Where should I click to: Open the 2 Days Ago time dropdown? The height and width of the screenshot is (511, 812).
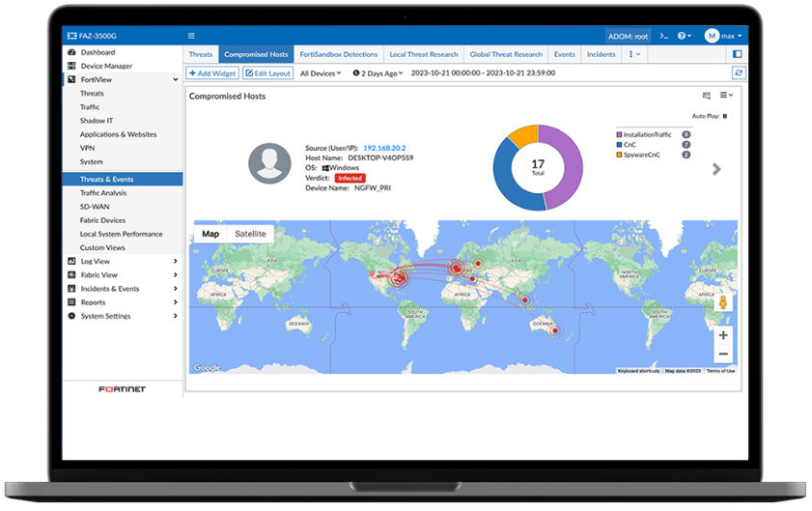pyautogui.click(x=378, y=73)
